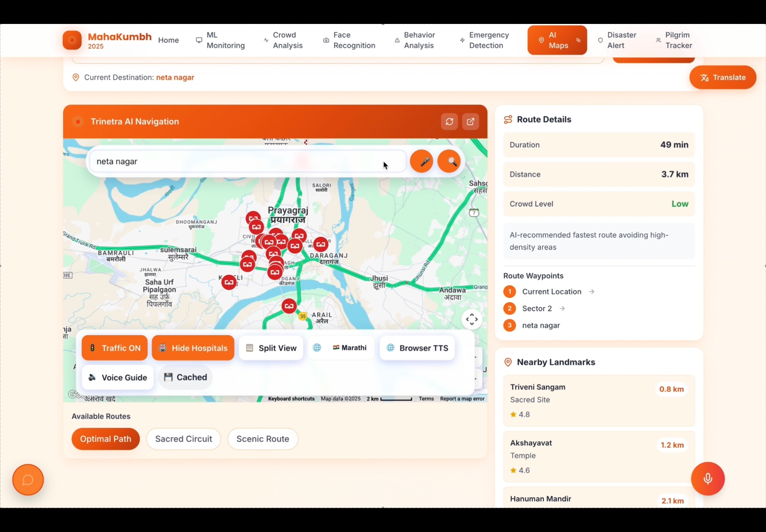Toggle Browser TTS option
The image size is (766, 532).
click(x=417, y=348)
